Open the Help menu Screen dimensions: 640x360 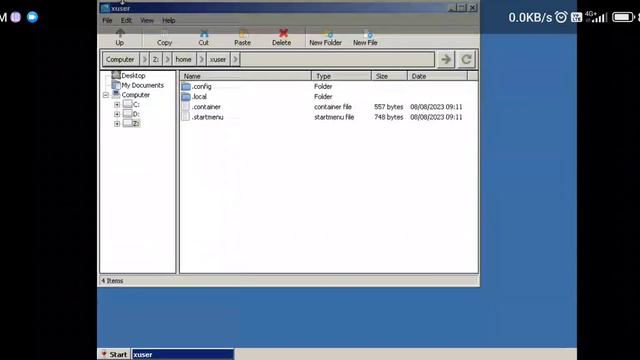[x=169, y=20]
